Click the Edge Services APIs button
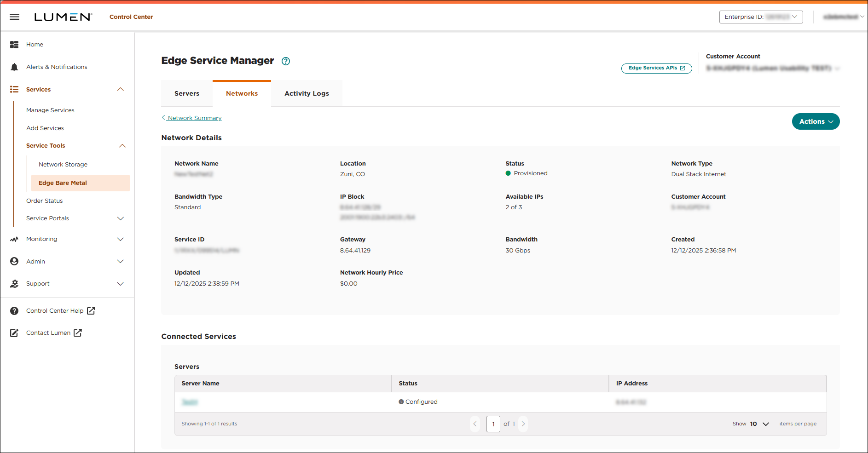The height and width of the screenshot is (453, 868). point(656,68)
